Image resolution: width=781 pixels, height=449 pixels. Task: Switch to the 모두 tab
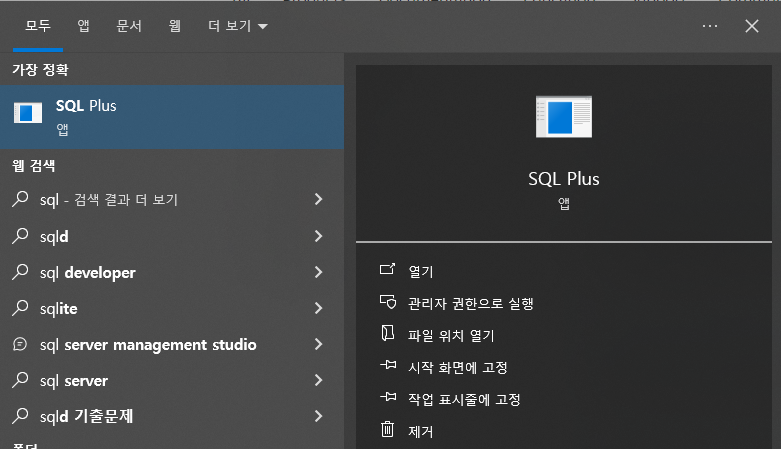tap(38, 26)
